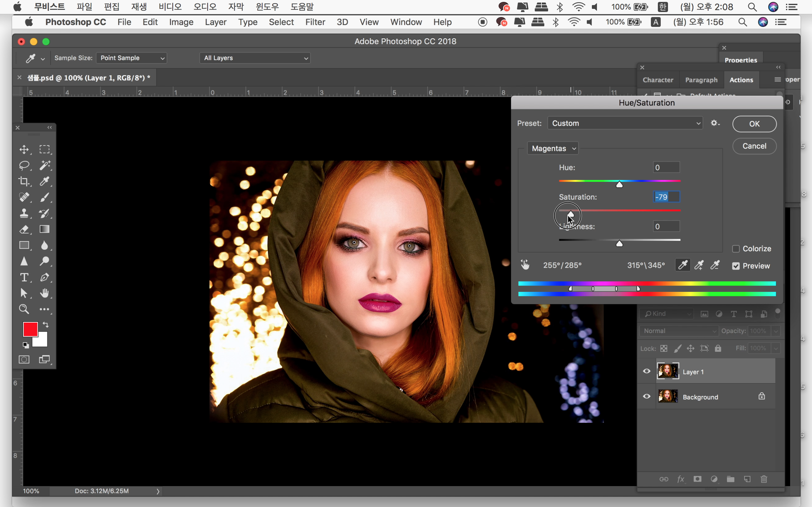Enable the Colorize checkbox
Image resolution: width=812 pixels, height=507 pixels.
(736, 249)
